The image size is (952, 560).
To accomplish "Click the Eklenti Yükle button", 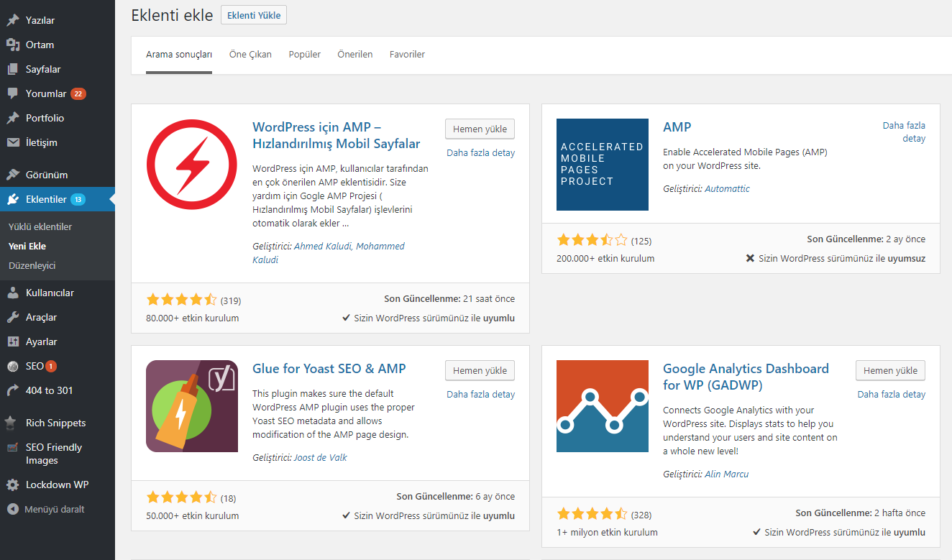I will (254, 15).
